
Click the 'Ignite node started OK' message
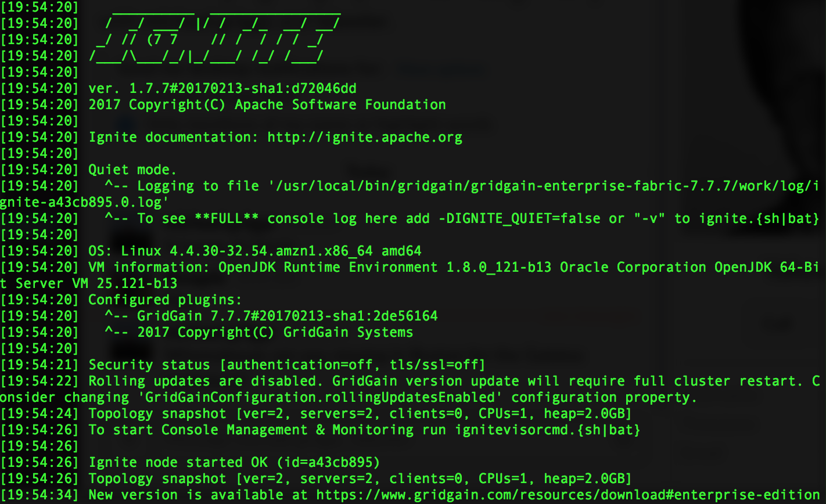tap(178, 463)
